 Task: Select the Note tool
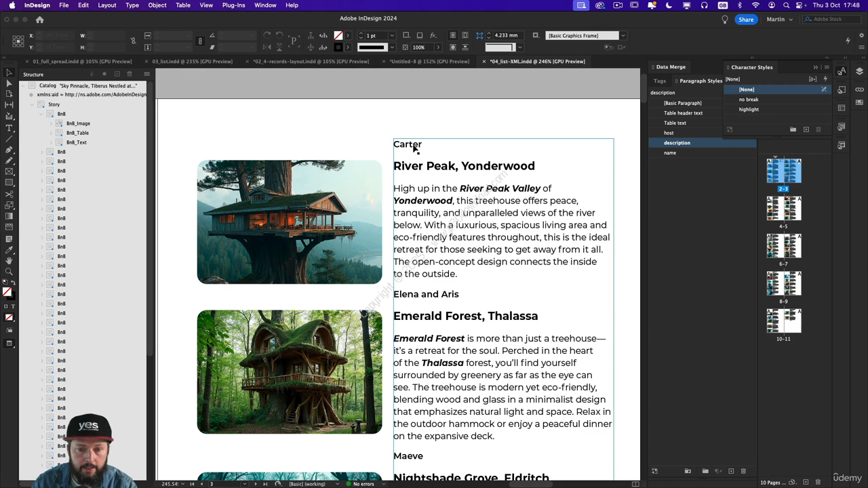(x=9, y=239)
